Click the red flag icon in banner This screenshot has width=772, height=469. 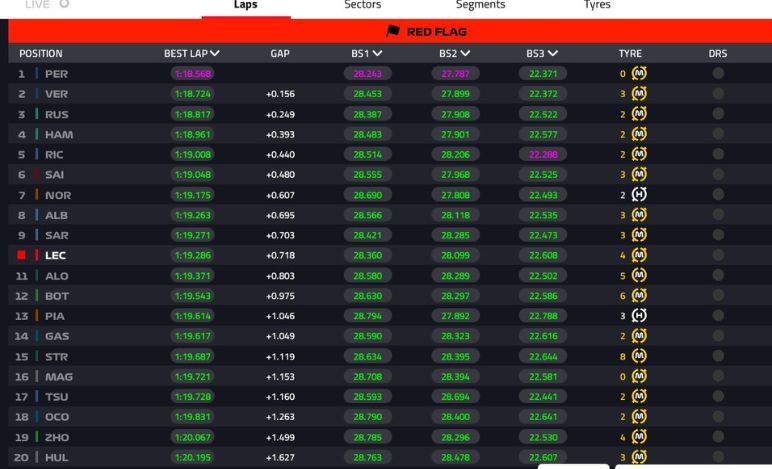click(x=393, y=32)
